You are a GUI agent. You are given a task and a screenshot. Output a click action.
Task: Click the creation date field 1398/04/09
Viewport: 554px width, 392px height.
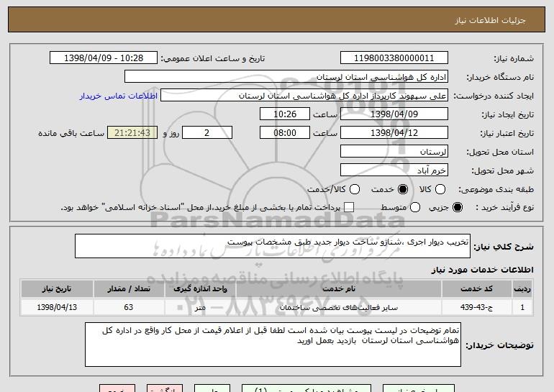394,114
